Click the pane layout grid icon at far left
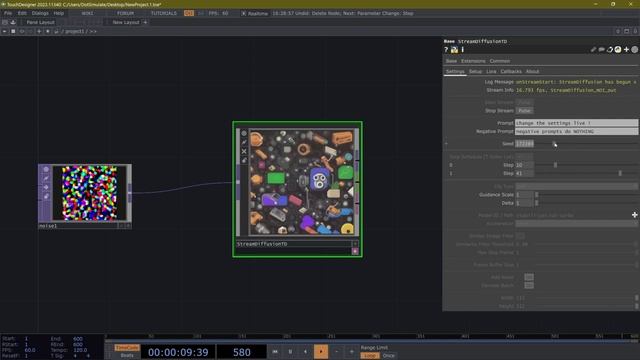The image size is (640, 360). coord(4,22)
